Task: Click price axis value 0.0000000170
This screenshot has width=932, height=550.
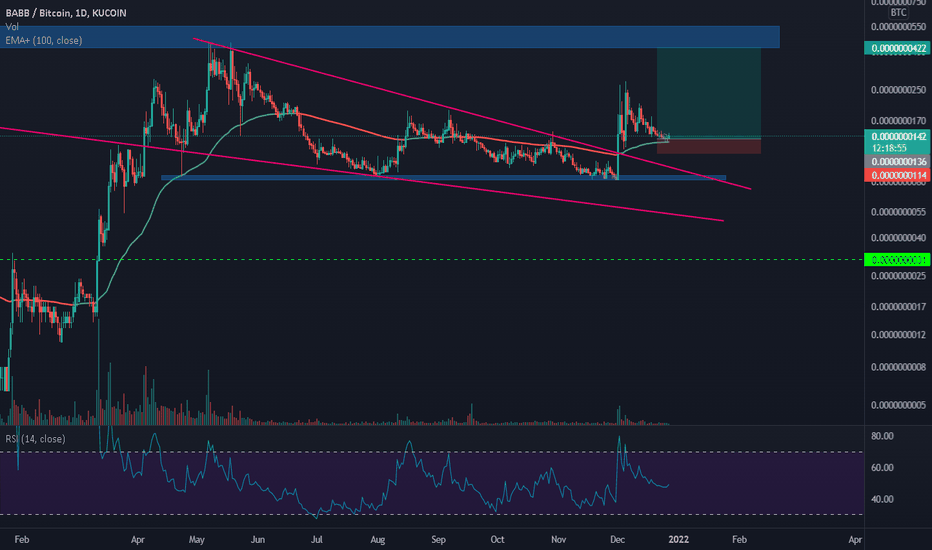Action: click(x=898, y=121)
